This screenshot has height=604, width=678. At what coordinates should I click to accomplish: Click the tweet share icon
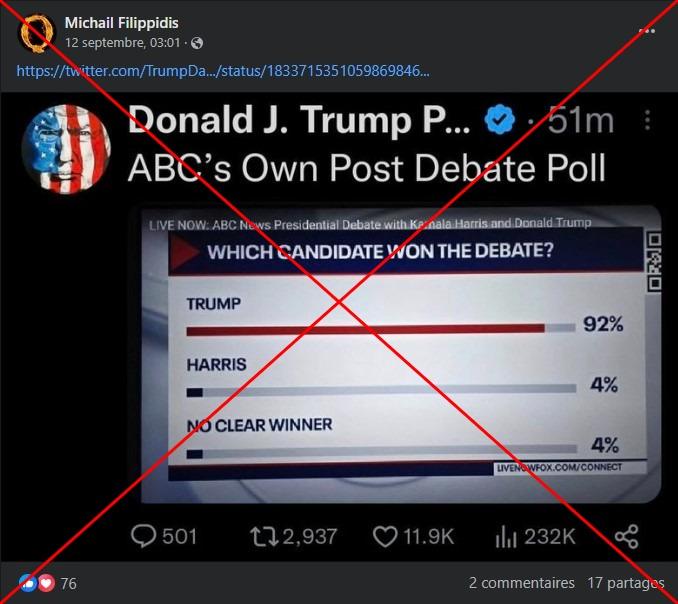627,537
